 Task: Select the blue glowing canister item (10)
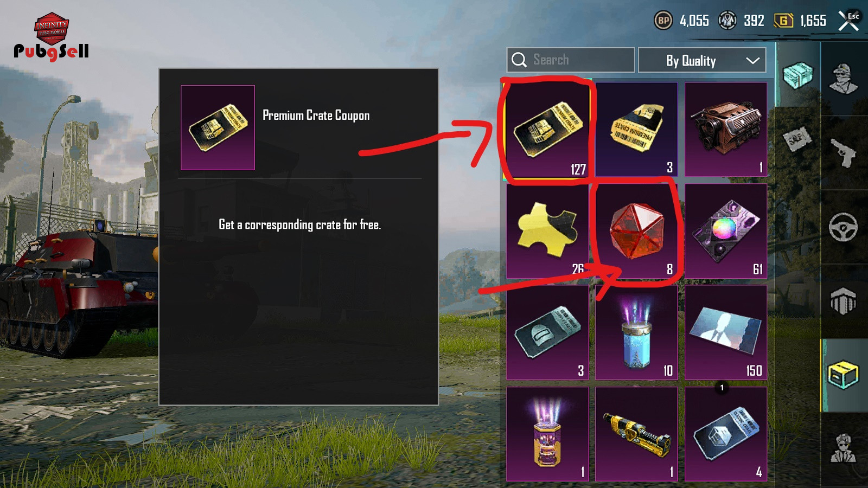coord(636,332)
